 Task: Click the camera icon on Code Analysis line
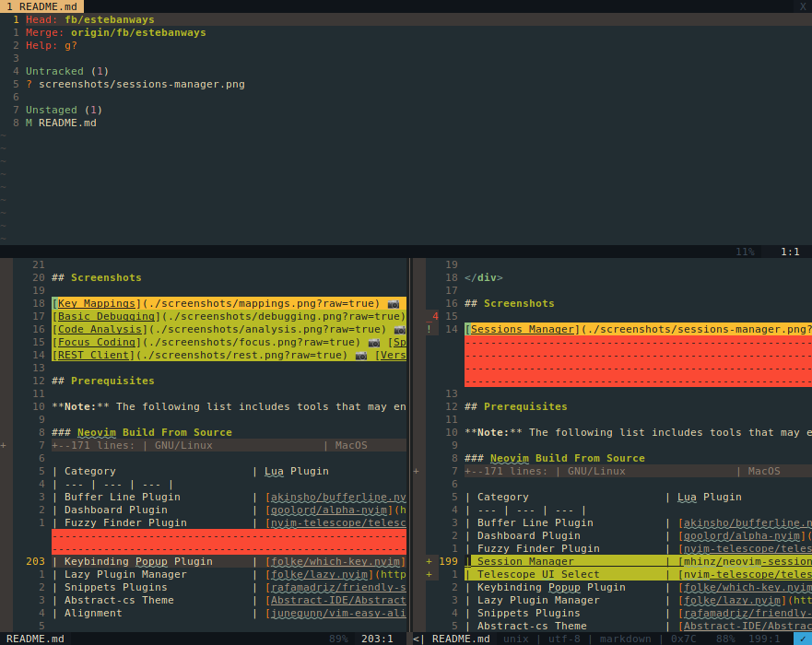tap(399, 329)
